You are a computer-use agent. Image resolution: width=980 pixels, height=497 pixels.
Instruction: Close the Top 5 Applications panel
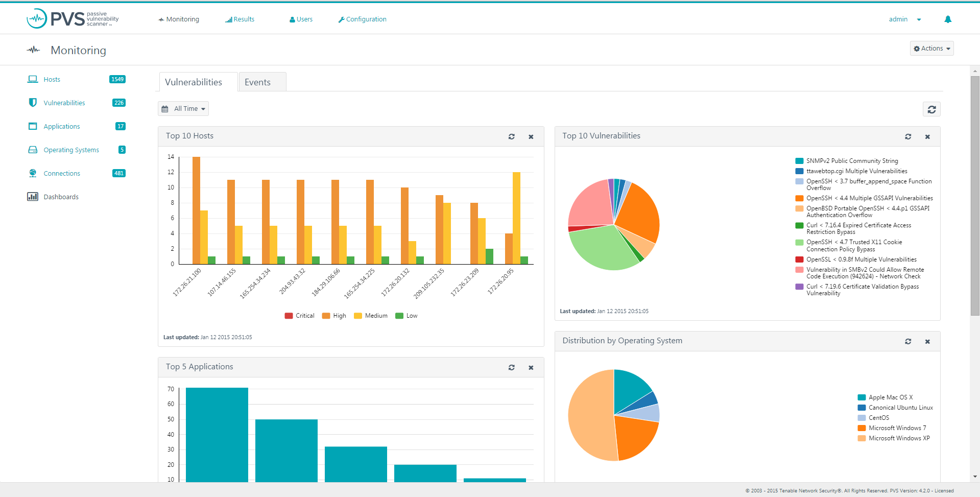coord(531,367)
